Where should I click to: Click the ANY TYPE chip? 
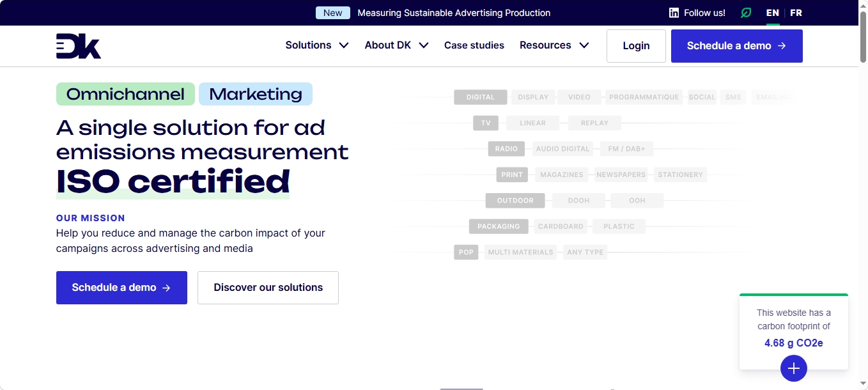585,252
